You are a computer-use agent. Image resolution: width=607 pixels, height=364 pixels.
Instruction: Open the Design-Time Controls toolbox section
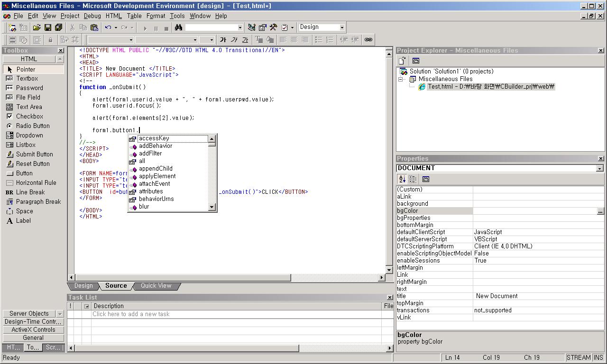33,322
